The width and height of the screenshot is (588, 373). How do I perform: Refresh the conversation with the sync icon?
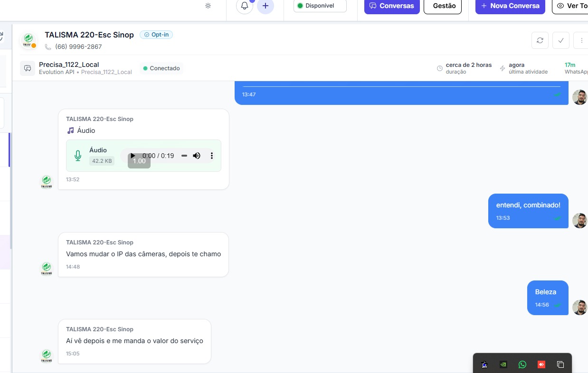pyautogui.click(x=540, y=40)
